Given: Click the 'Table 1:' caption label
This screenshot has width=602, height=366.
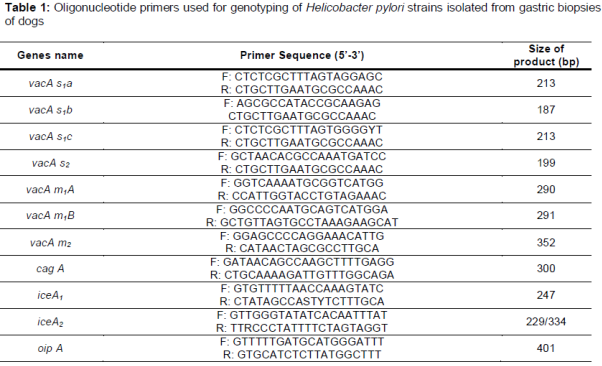Looking at the screenshot, I should click(27, 8).
